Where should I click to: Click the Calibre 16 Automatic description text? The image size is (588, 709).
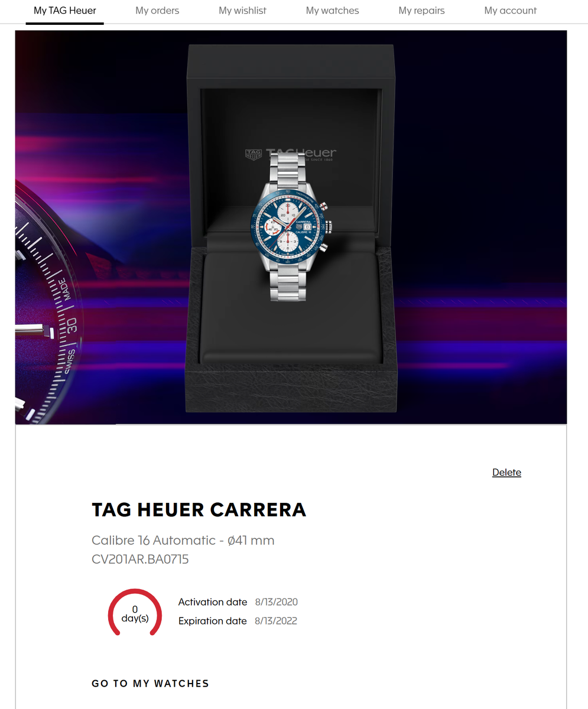pos(183,540)
